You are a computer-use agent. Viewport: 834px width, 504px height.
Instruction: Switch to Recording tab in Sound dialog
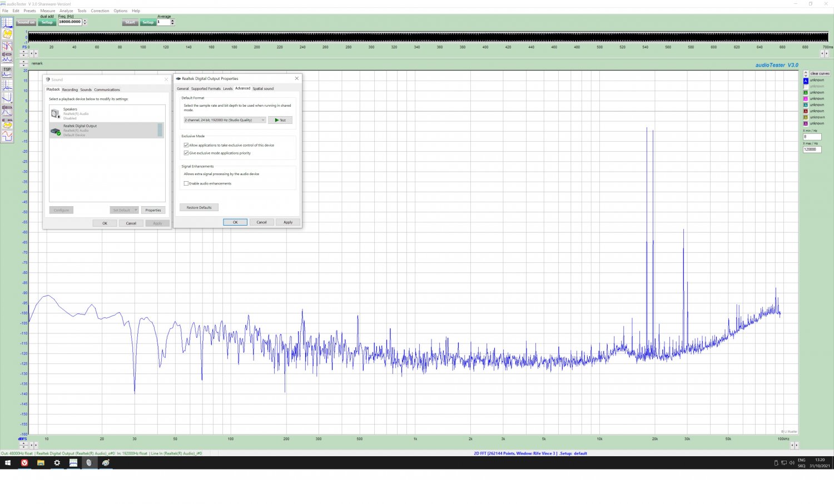(70, 89)
